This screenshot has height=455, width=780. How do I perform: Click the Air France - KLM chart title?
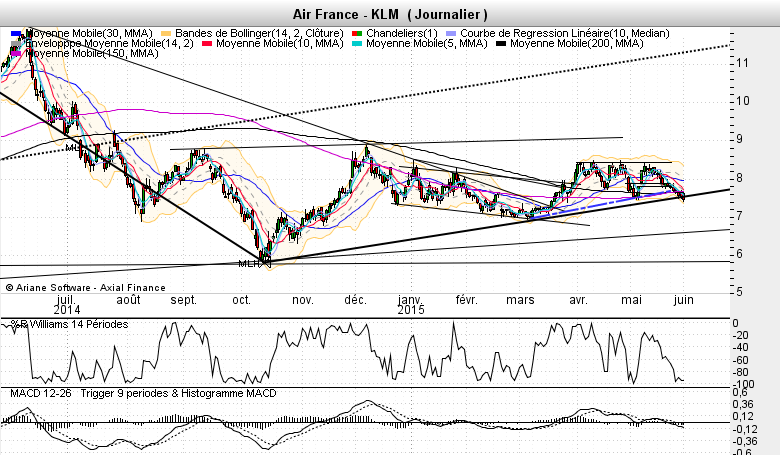(390, 14)
